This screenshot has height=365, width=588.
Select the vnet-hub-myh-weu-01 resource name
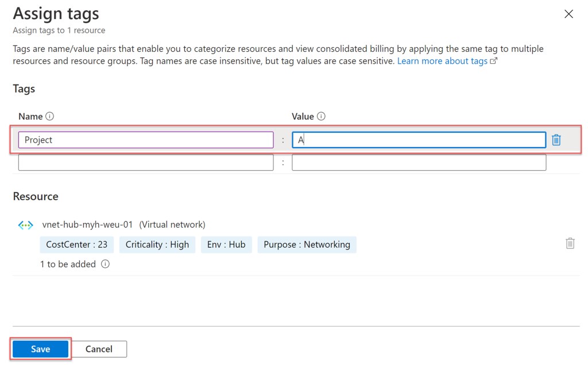pos(89,225)
